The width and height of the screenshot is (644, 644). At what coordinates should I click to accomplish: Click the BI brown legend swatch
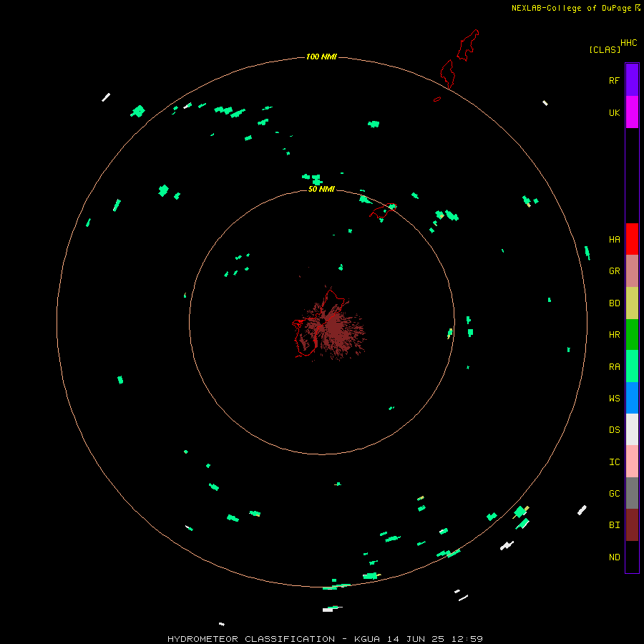click(632, 525)
